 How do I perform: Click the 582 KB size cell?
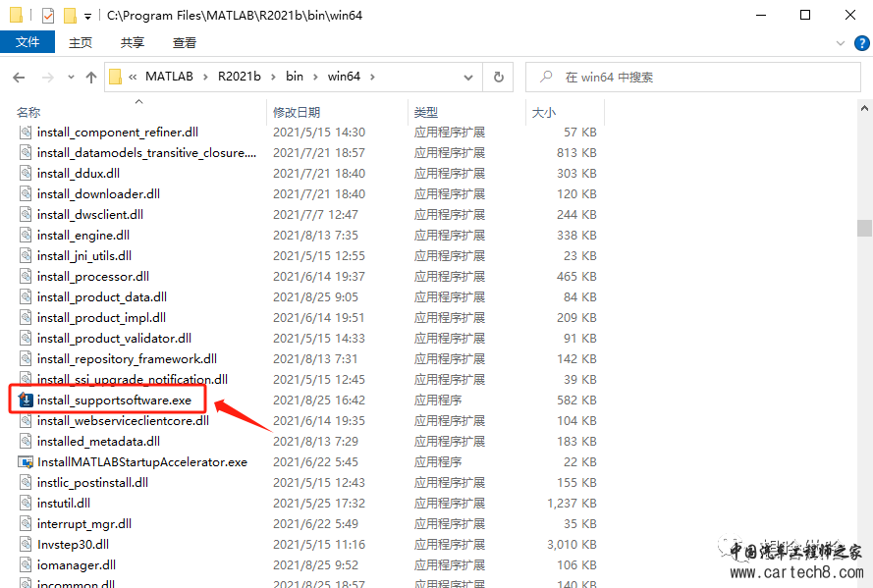[576, 400]
